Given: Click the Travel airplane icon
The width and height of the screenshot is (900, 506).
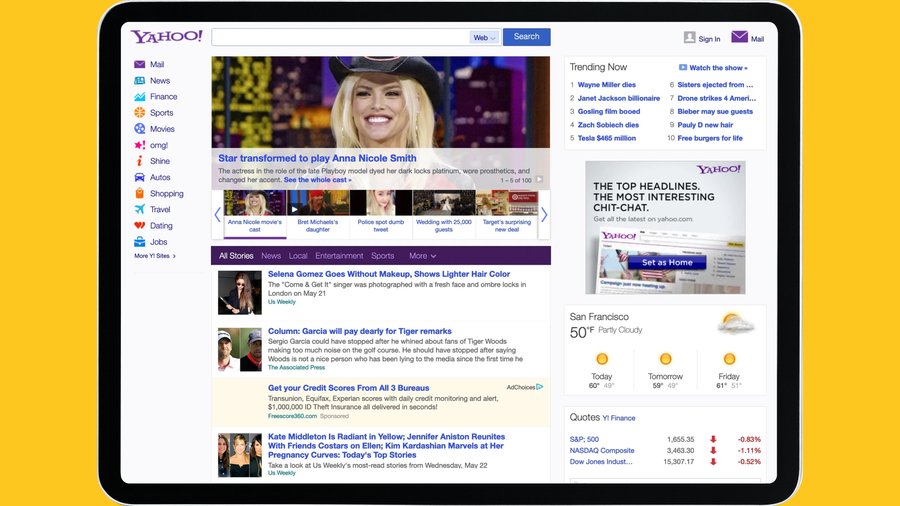Looking at the screenshot, I should point(139,210).
